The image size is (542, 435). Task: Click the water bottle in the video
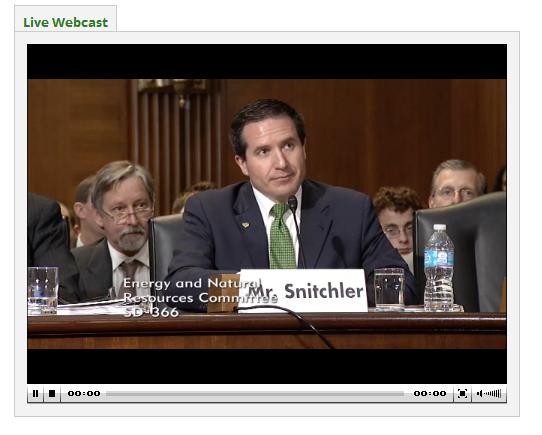tap(439, 267)
